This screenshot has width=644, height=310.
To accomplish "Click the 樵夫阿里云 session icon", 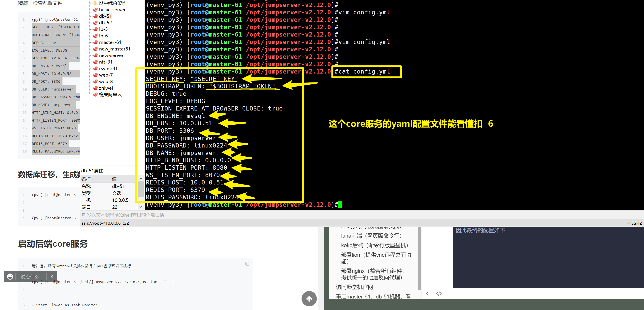I will click(95, 94).
